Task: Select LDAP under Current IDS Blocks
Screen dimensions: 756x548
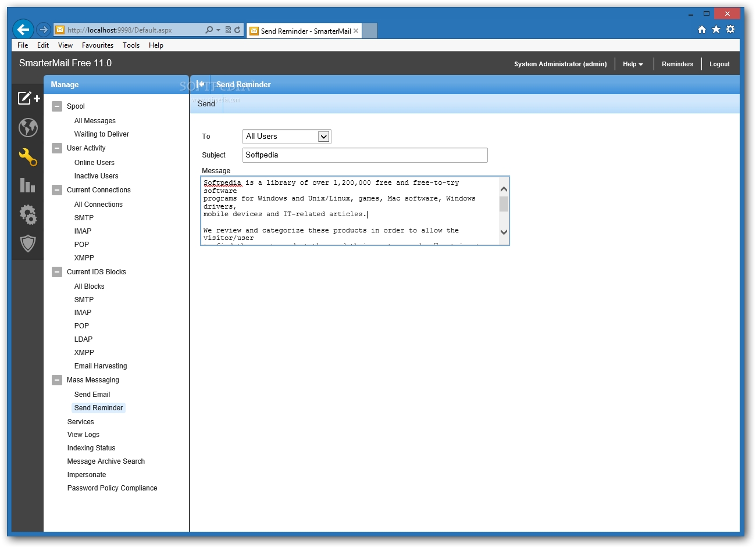Action: (x=83, y=339)
